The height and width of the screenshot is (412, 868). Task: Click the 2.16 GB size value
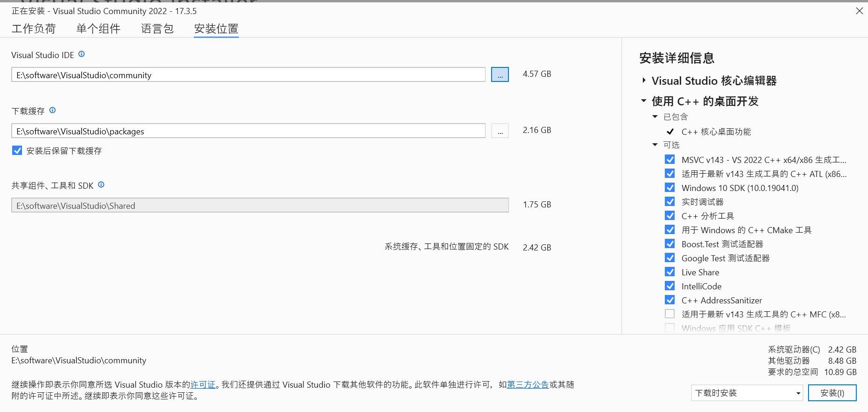pos(537,130)
